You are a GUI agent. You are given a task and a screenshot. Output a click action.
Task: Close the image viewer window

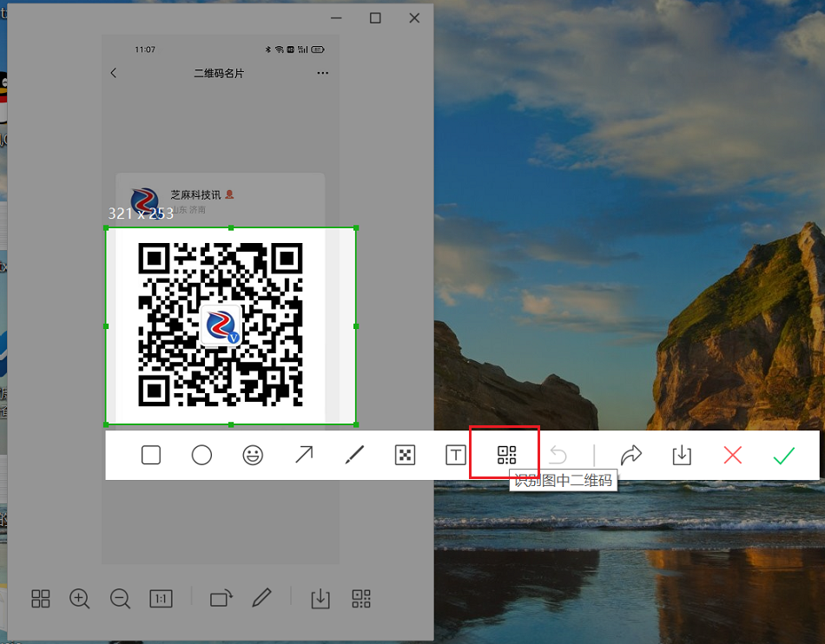pyautogui.click(x=414, y=18)
